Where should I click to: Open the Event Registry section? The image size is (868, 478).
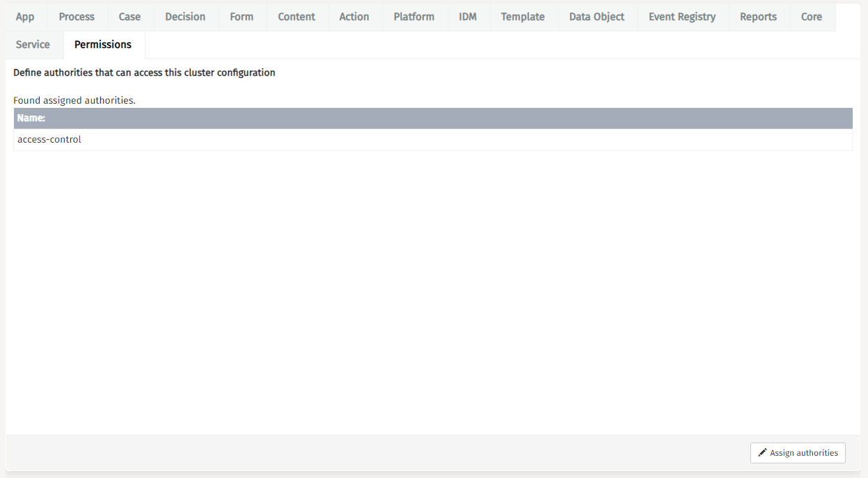click(682, 16)
